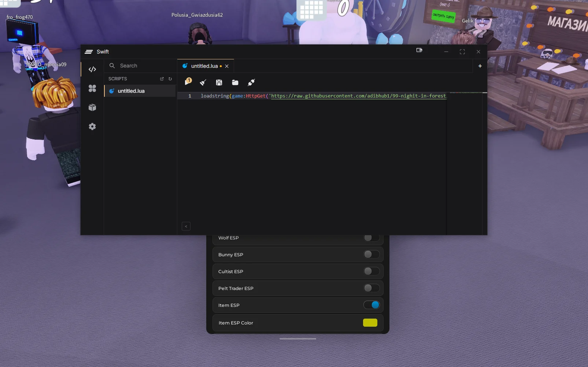588x367 pixels.
Task: Switch to the untitled.lua editor tab
Action: coord(204,66)
